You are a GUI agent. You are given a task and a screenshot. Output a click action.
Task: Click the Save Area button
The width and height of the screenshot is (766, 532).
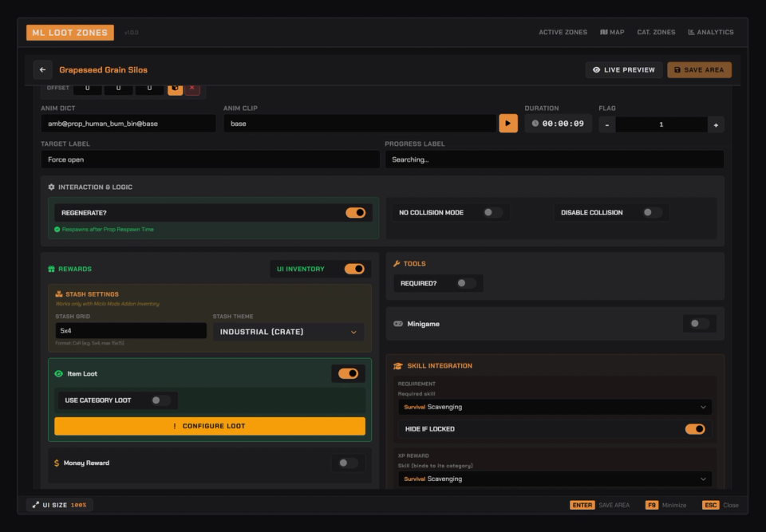(699, 70)
